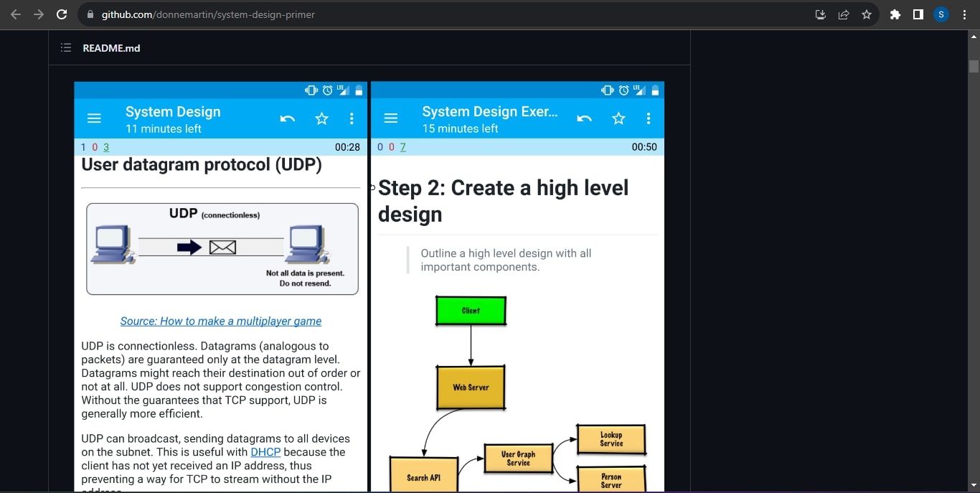The height and width of the screenshot is (493, 980).
Task: Click the README.md table of contents icon
Action: [65, 47]
